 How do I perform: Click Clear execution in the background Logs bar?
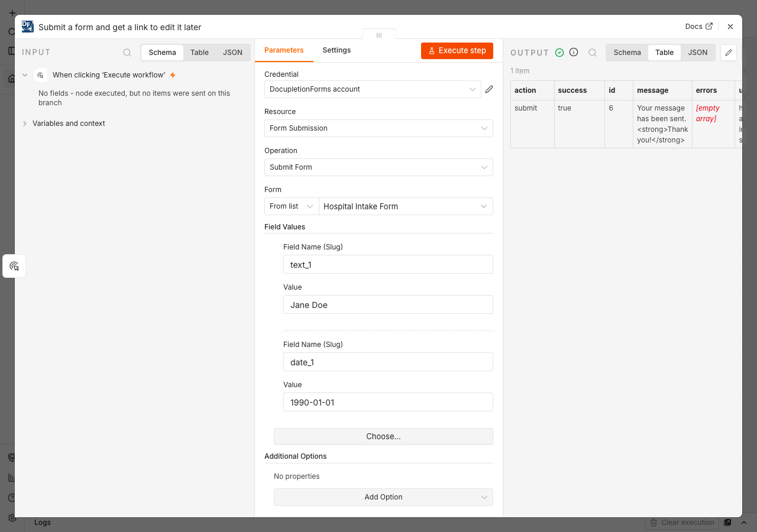682,523
